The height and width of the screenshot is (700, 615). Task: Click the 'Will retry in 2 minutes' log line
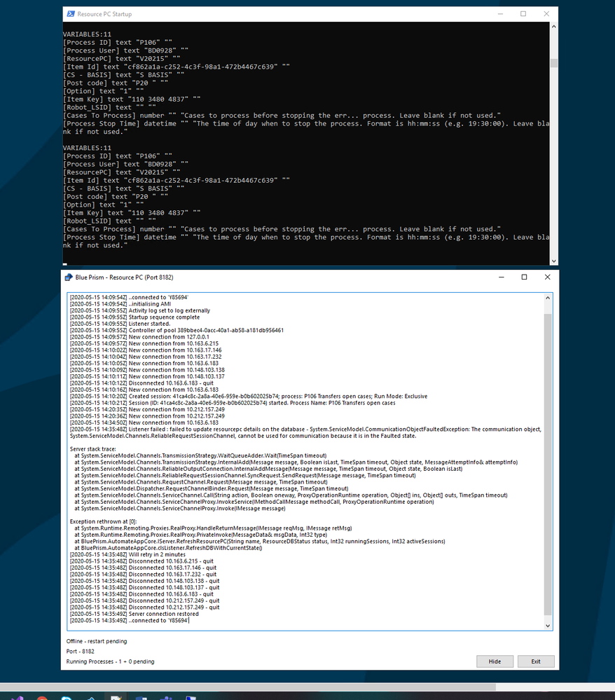[127, 554]
